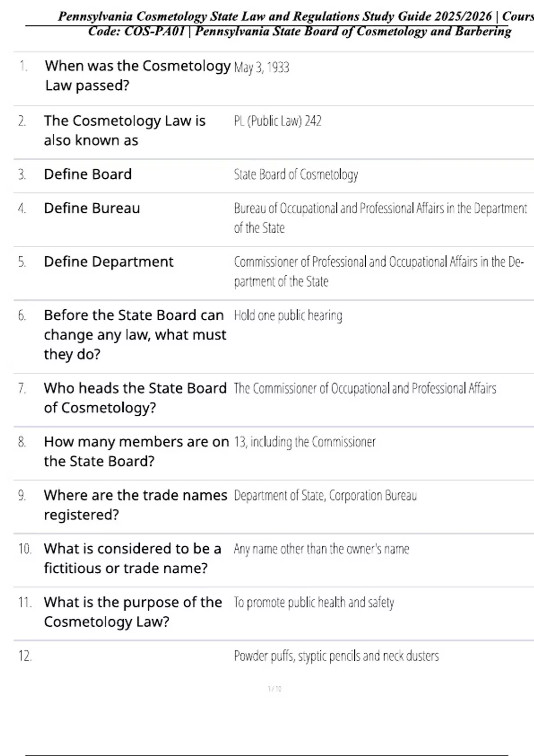Click the term 'Define Bureau'

(x=92, y=208)
